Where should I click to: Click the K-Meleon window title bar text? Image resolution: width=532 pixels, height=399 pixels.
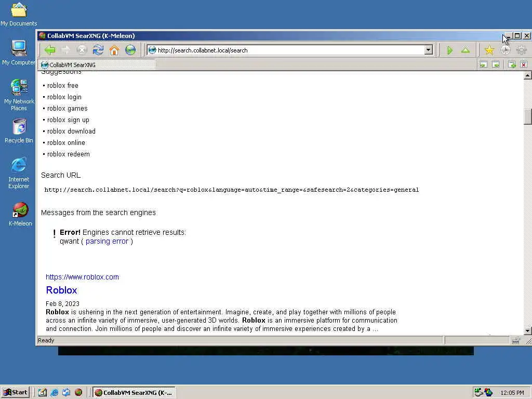[x=91, y=36]
